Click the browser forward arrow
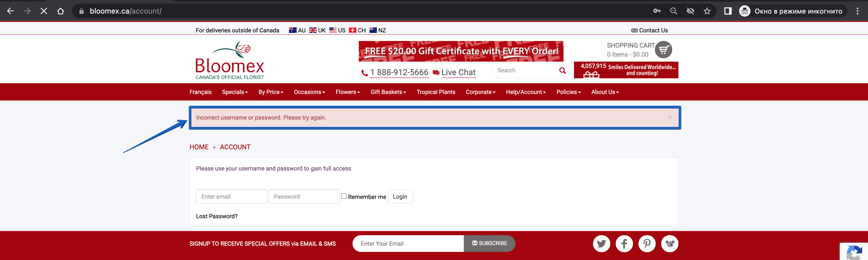Image resolution: width=868 pixels, height=260 pixels. 27,11
